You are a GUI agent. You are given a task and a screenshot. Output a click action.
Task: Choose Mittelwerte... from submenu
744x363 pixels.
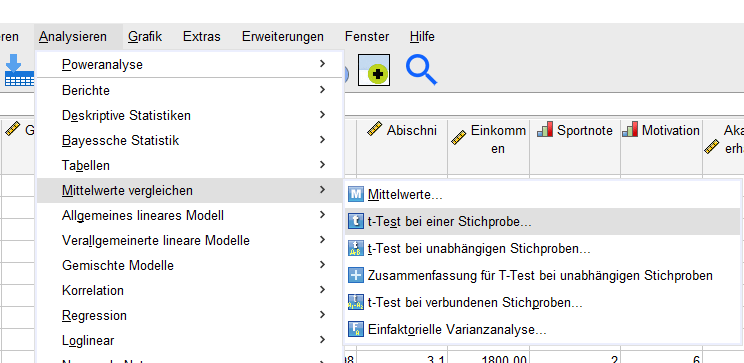pyautogui.click(x=543, y=194)
